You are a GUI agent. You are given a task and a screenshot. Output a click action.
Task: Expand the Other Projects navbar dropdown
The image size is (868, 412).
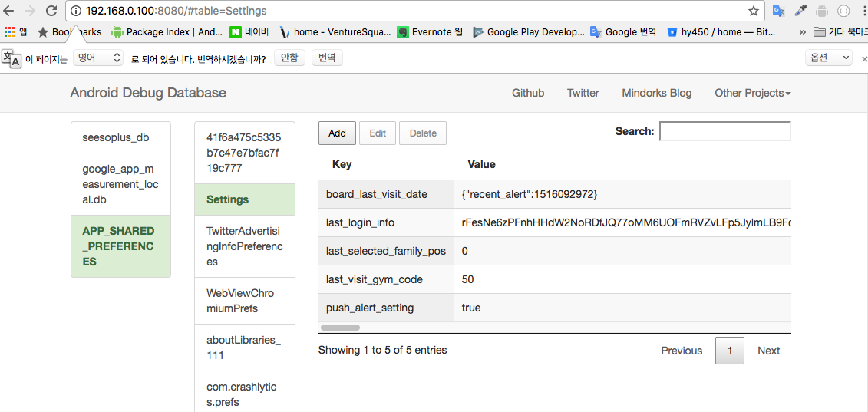[x=752, y=93]
